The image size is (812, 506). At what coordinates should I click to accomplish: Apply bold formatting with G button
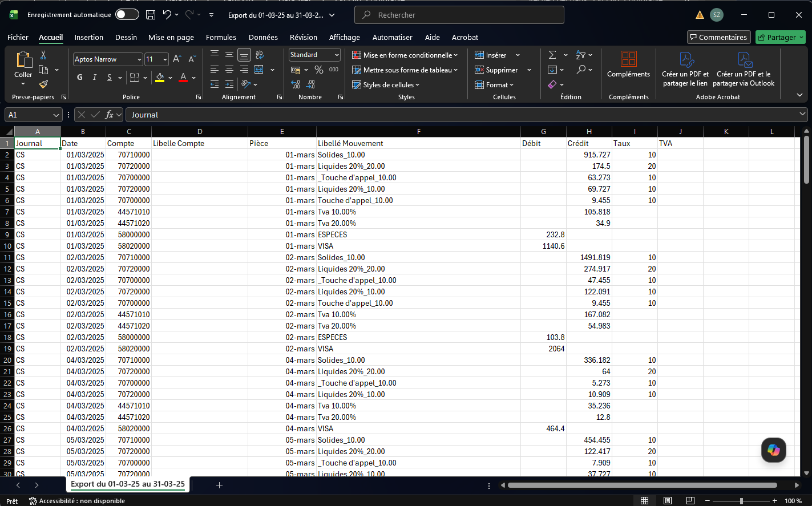point(80,78)
